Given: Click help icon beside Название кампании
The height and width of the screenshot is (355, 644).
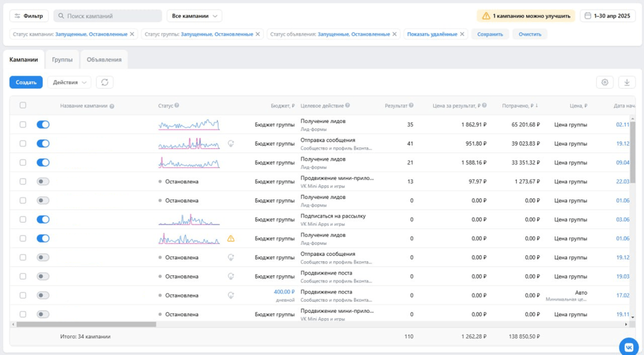Looking at the screenshot, I should point(112,106).
